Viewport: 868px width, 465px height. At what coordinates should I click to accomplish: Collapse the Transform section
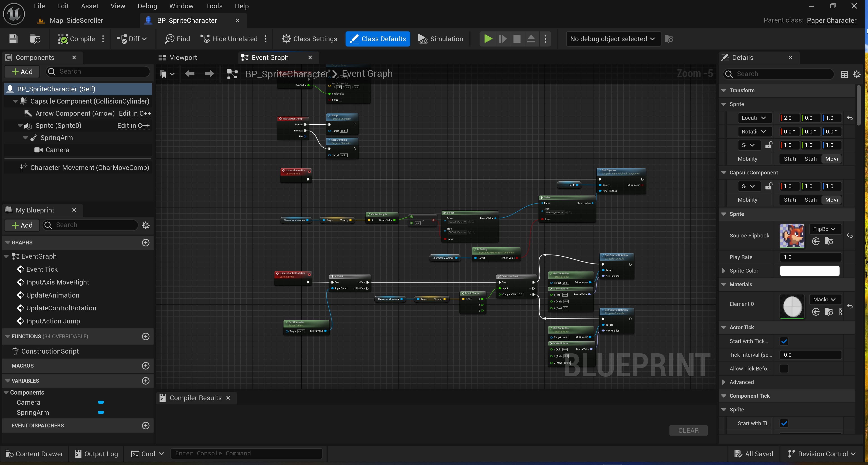(x=723, y=90)
